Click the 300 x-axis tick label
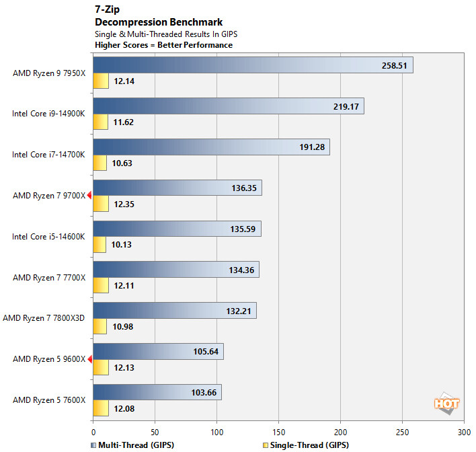Screen dimensions: 476x452 point(465,432)
